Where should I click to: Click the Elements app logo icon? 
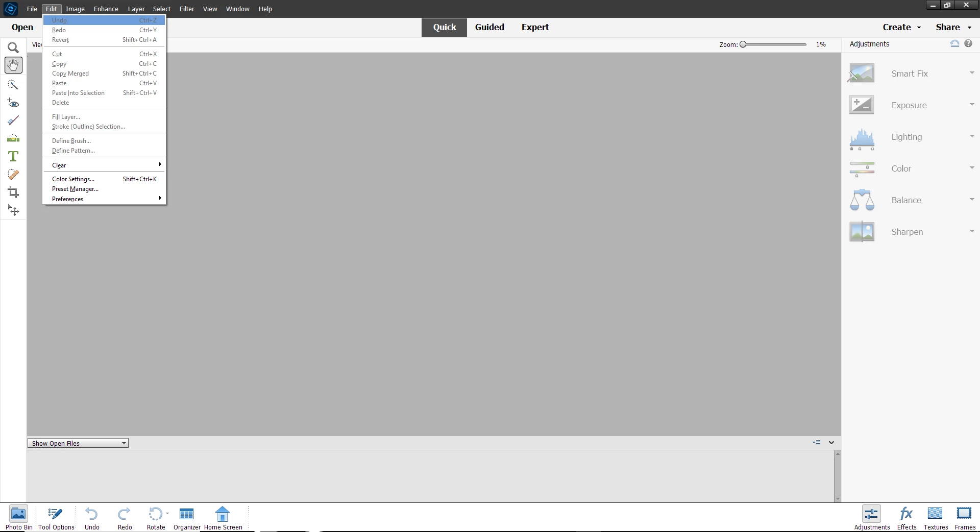11,9
